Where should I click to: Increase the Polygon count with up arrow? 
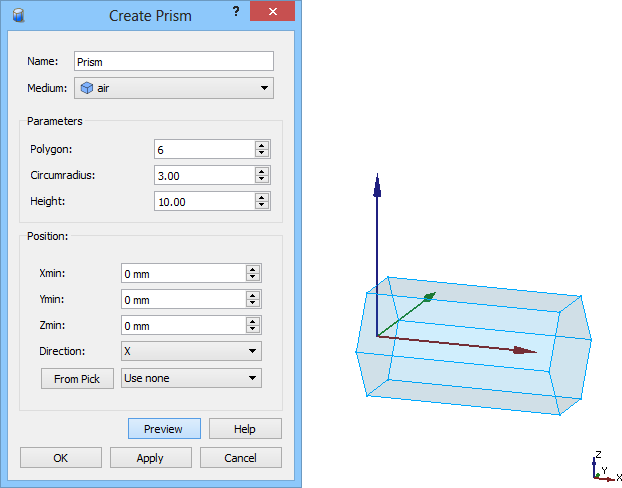pos(261,145)
